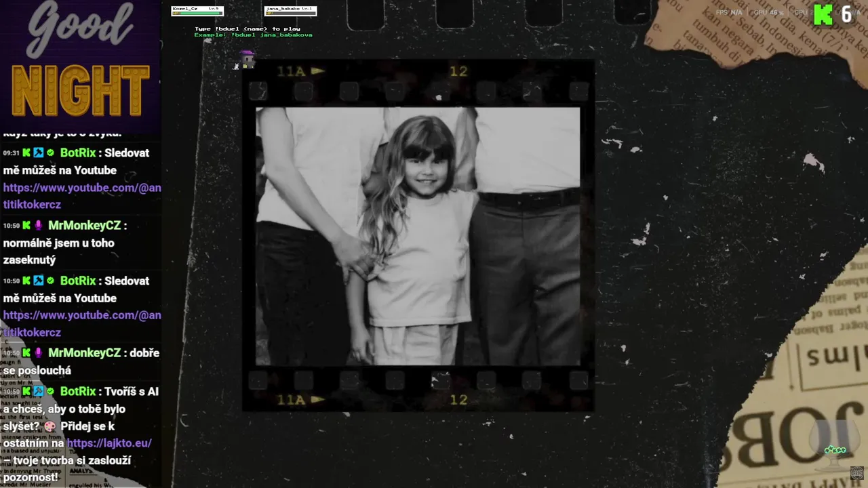Viewport: 868px width, 488px height.
Task: Click Kozel_Cz green HP bar
Action: point(197,13)
